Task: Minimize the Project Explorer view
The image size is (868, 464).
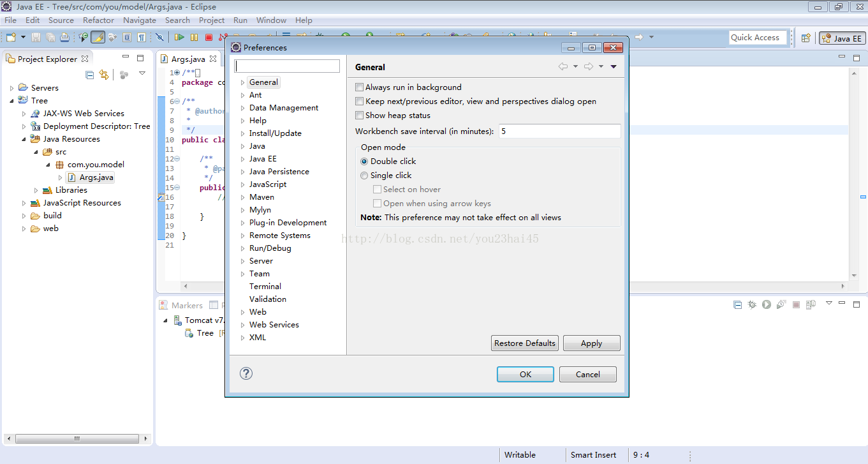Action: point(127,57)
